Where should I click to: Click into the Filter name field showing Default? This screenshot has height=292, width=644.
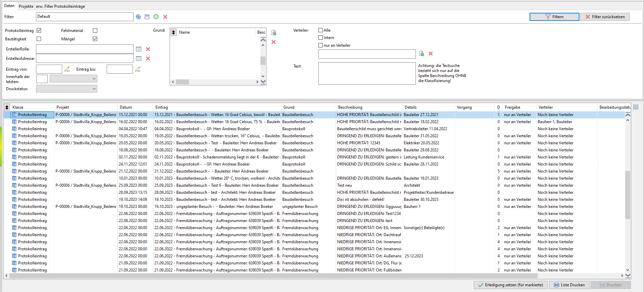84,17
